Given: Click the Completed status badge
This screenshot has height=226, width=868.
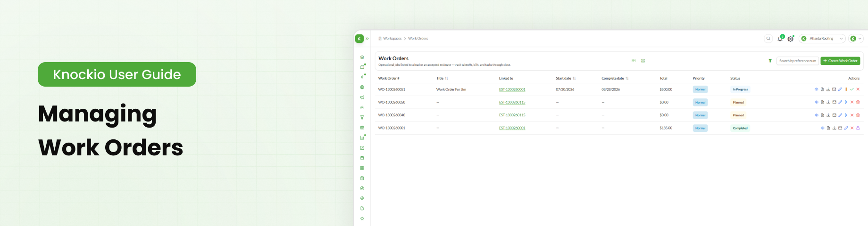Looking at the screenshot, I should tap(740, 128).
